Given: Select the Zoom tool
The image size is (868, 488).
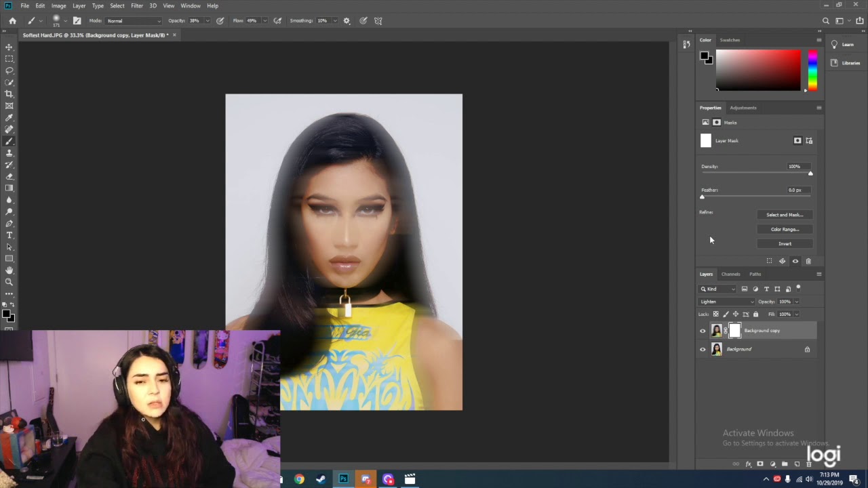Looking at the screenshot, I should click(9, 282).
